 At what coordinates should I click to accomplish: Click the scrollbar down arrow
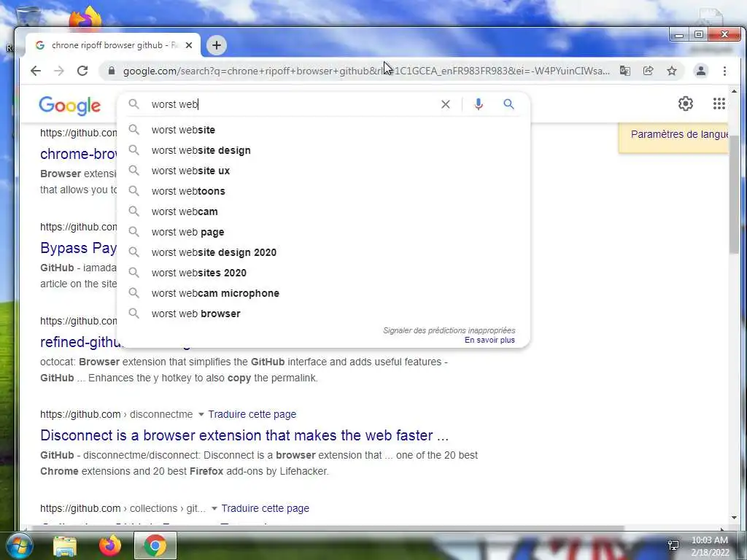click(734, 518)
